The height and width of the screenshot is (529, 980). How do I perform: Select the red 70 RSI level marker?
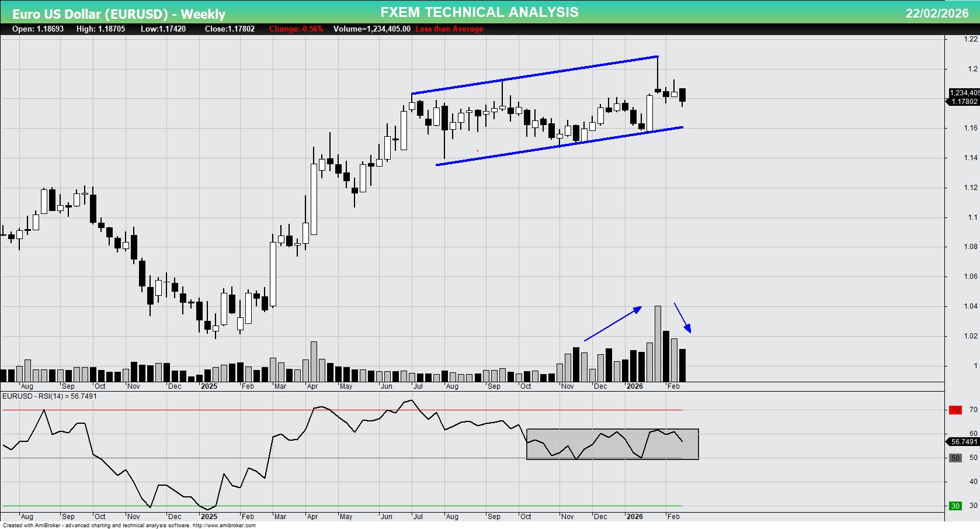pyautogui.click(x=955, y=410)
